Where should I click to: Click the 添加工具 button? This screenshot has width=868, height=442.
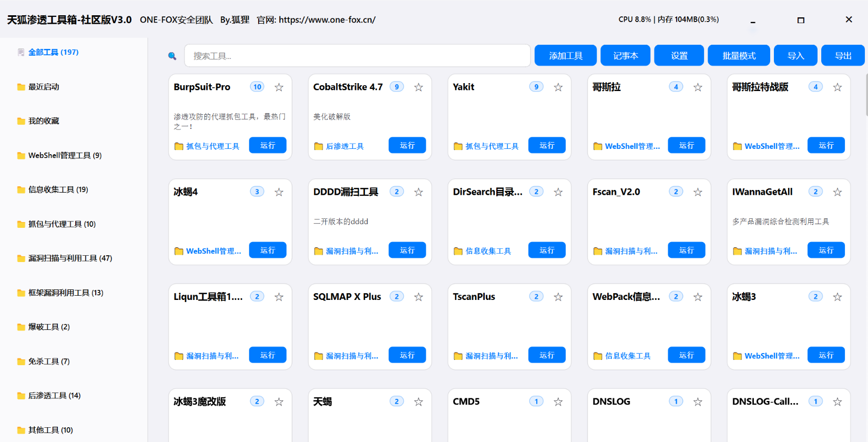[566, 55]
